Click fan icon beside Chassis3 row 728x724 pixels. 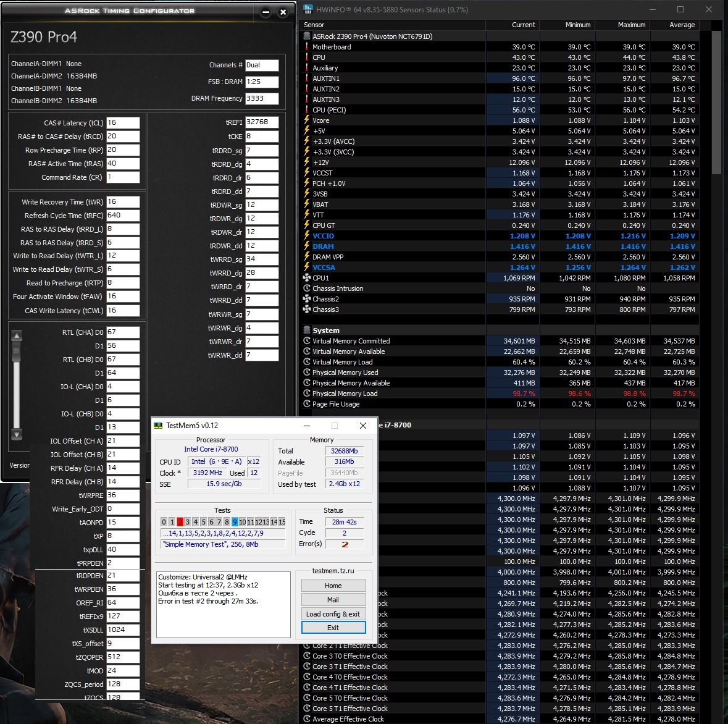click(306, 309)
